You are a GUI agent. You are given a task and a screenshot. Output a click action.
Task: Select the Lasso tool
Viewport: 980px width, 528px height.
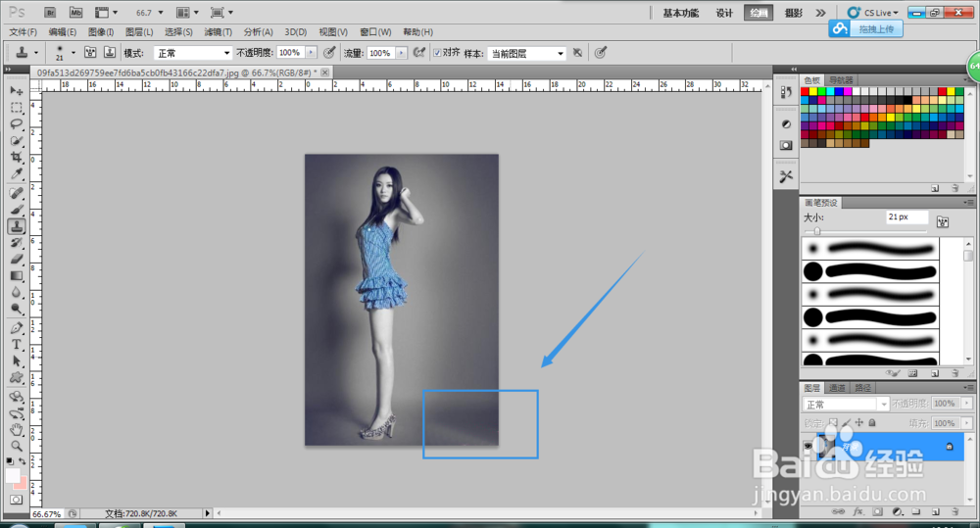[17, 124]
